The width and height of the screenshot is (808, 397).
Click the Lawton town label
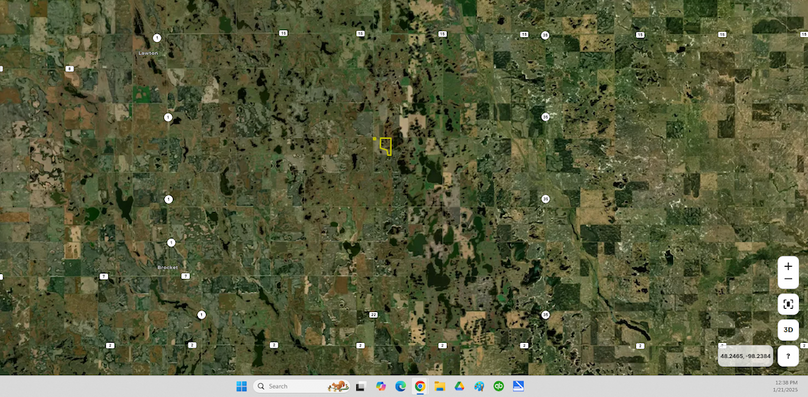click(x=148, y=53)
